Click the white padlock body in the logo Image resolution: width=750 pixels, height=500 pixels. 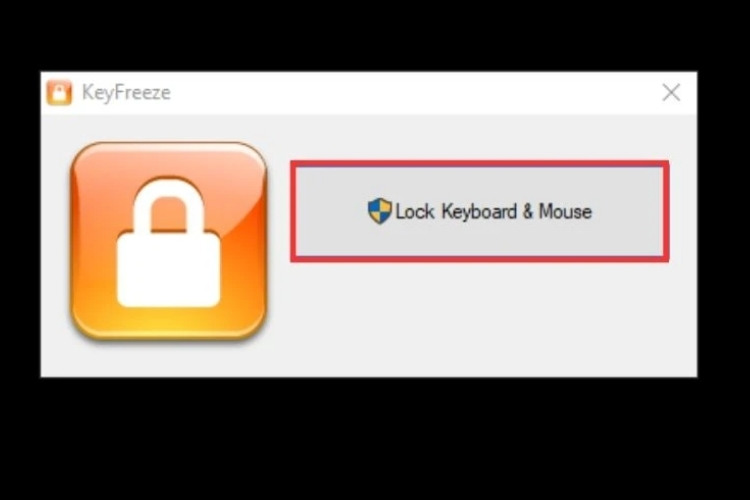pos(168,269)
